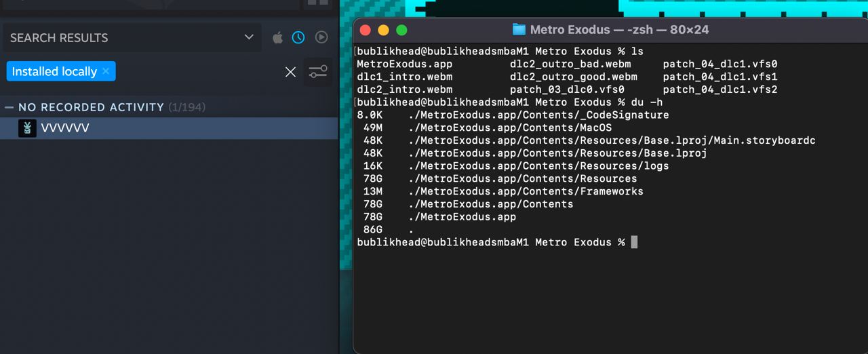
Task: Click the Resources/logs path line
Action: 539,166
